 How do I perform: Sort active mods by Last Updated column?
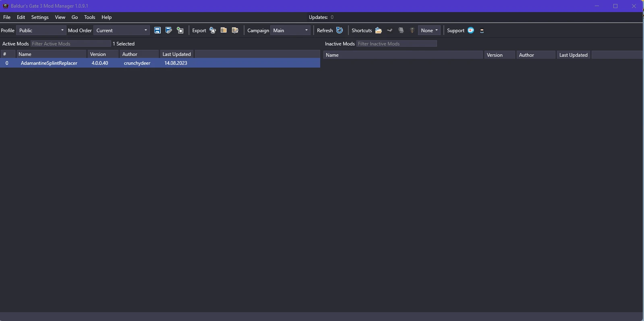176,54
